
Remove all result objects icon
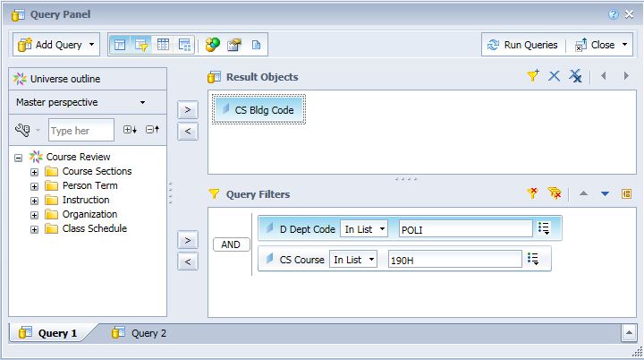[x=575, y=76]
